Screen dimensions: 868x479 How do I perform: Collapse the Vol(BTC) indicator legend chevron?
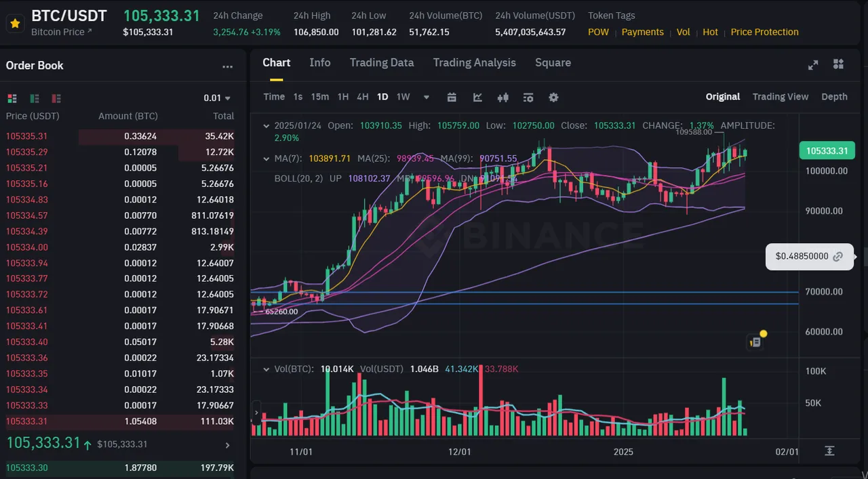click(x=267, y=369)
